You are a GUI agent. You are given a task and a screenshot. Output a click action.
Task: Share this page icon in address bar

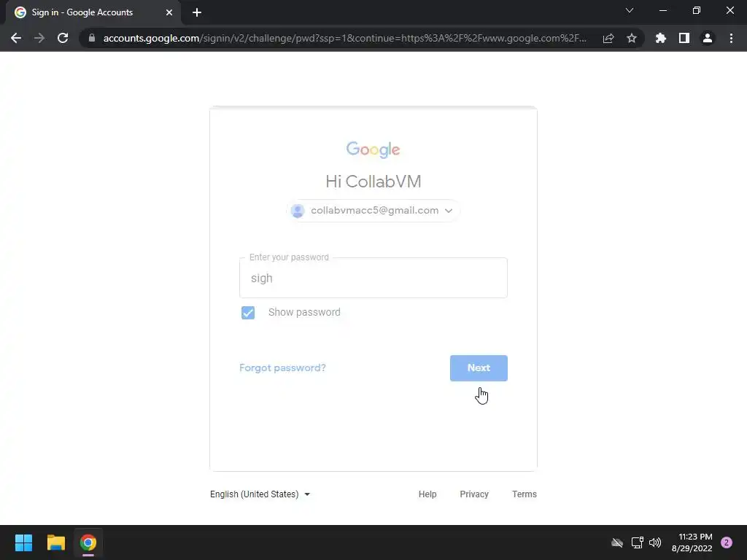[608, 38]
